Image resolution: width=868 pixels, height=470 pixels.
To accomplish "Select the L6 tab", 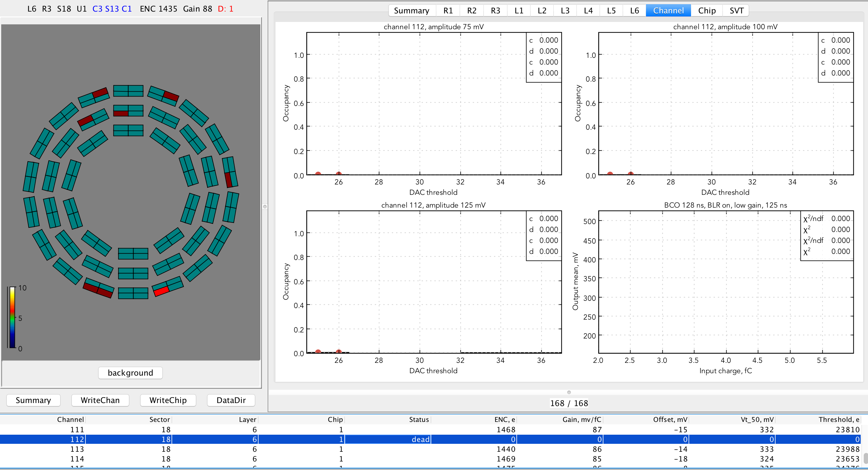I will 634,11.
